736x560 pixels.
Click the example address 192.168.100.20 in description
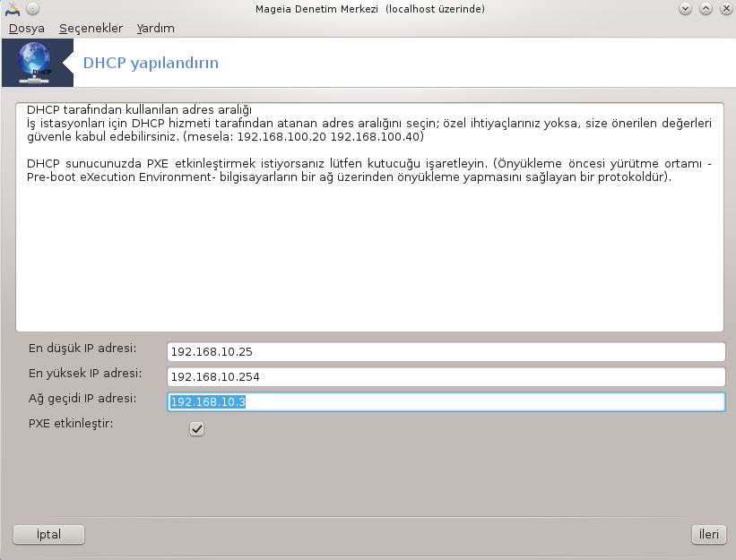tap(281, 137)
